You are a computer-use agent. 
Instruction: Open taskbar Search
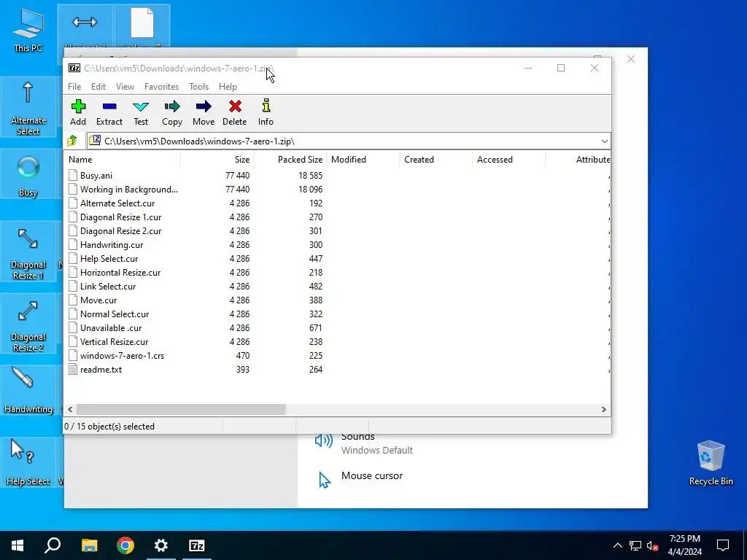tap(53, 545)
